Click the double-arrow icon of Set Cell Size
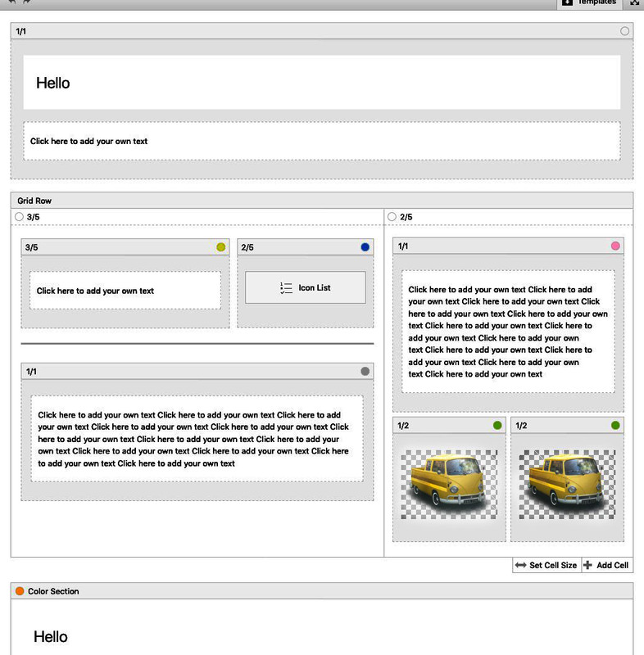The width and height of the screenshot is (644, 655). pyautogui.click(x=521, y=565)
